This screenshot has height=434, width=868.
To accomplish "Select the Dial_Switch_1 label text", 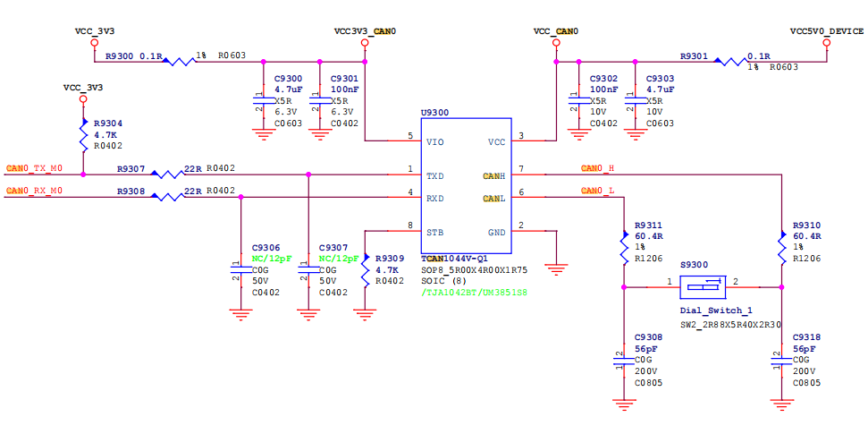I will (716, 311).
